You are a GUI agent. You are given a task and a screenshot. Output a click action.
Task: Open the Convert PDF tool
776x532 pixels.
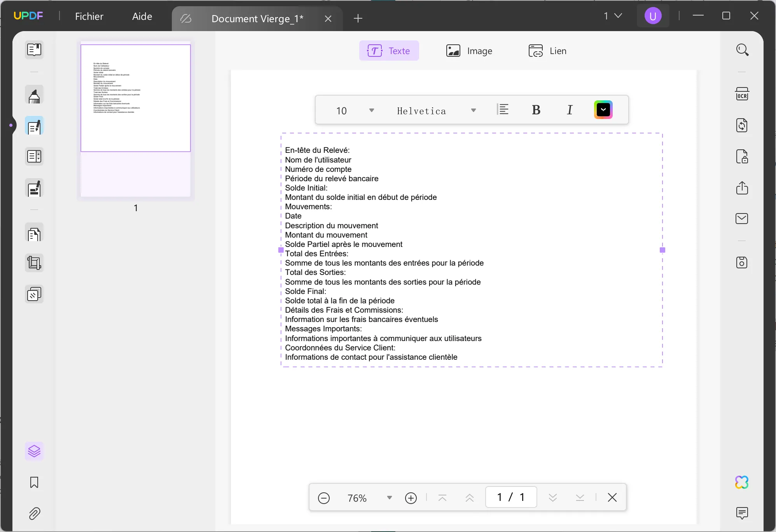[x=742, y=126]
